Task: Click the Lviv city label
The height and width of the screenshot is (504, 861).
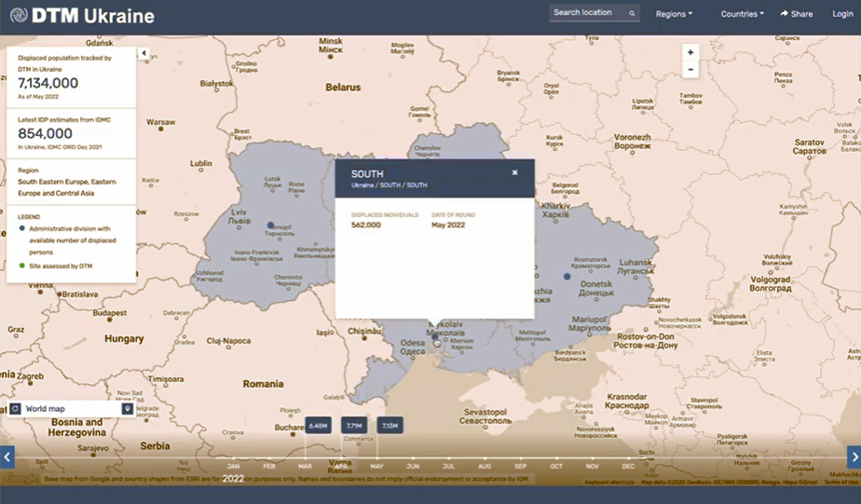Action: 239,216
